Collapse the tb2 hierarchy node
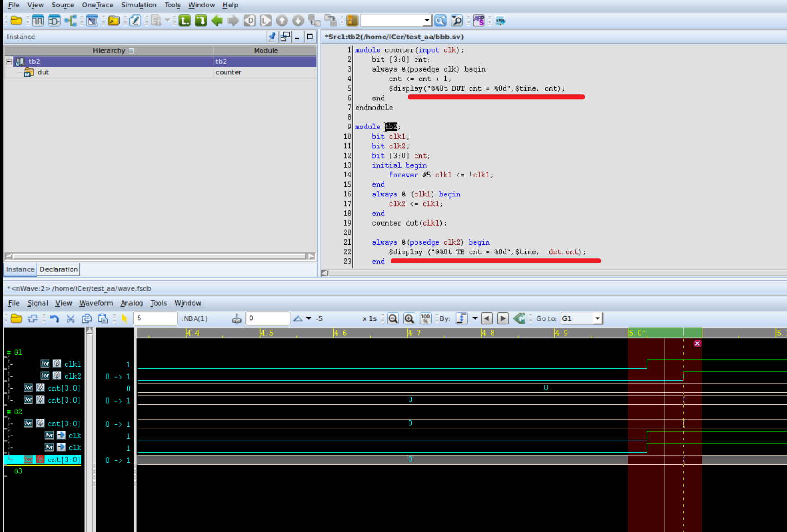Viewport: 787px width, 532px height. click(9, 61)
